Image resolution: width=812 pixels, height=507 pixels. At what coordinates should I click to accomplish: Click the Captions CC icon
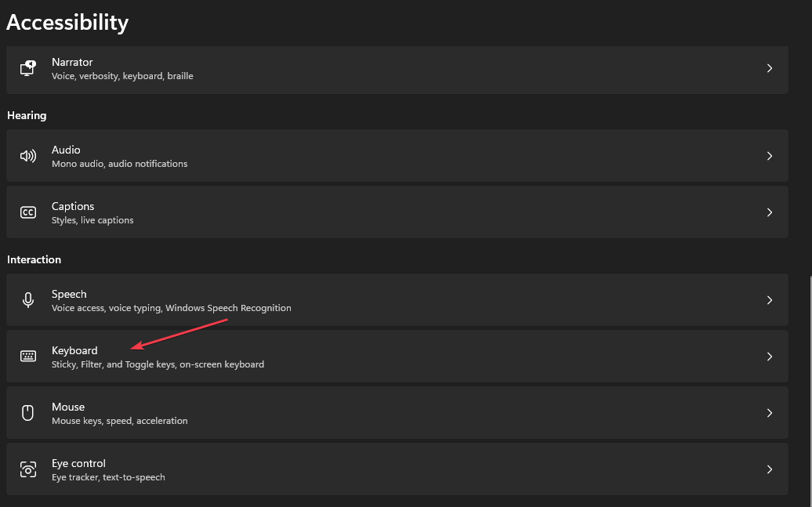tap(28, 212)
